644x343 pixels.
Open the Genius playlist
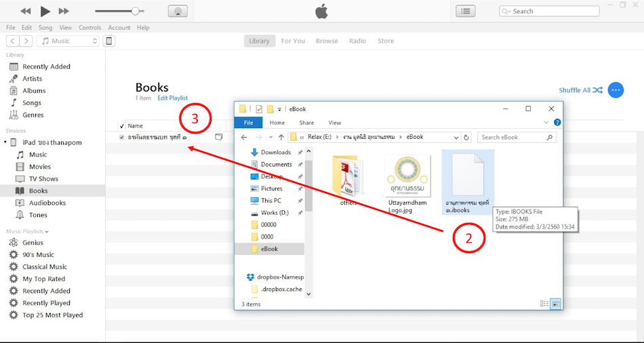(33, 243)
